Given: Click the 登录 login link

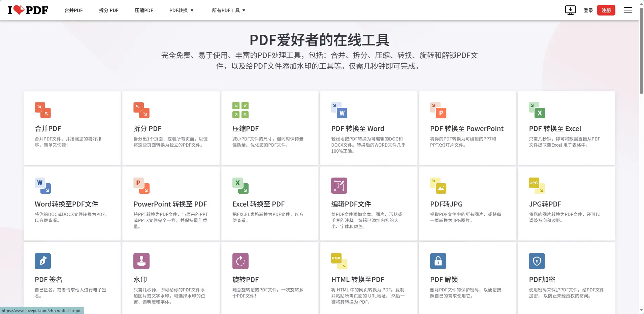Looking at the screenshot, I should 588,10.
